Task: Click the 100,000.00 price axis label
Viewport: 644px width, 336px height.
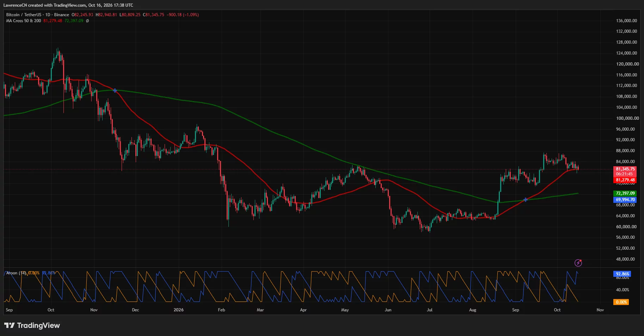Action: pos(627,118)
